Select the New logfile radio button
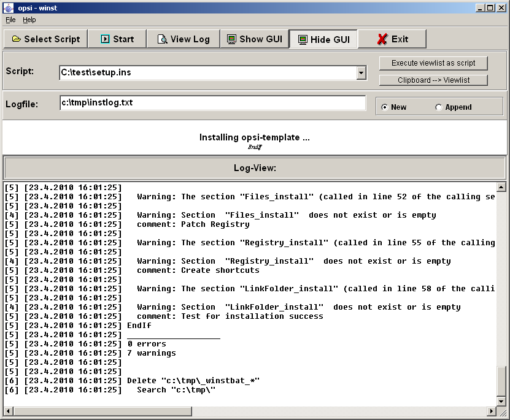 (384, 107)
